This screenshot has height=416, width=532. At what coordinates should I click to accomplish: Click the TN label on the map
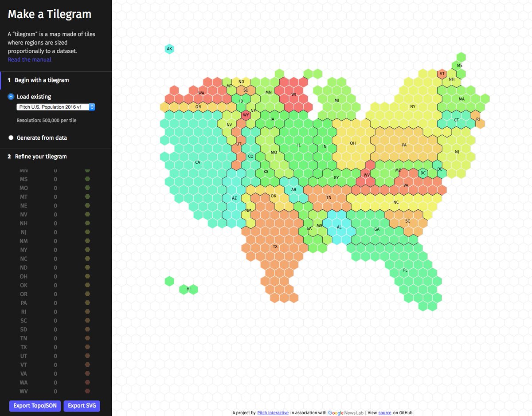pos(329,197)
